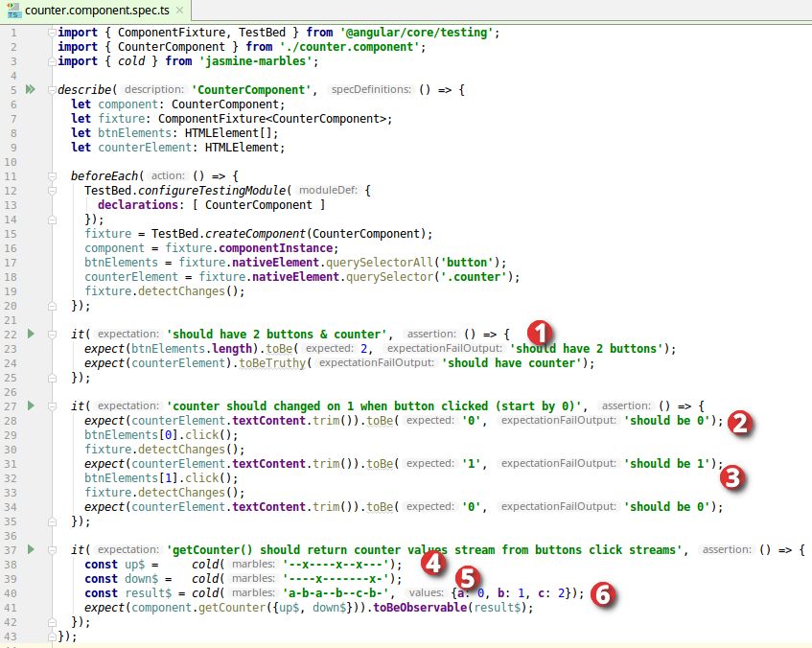Click the fold end marker at line 42
The width and height of the screenshot is (812, 648).
click(52, 622)
